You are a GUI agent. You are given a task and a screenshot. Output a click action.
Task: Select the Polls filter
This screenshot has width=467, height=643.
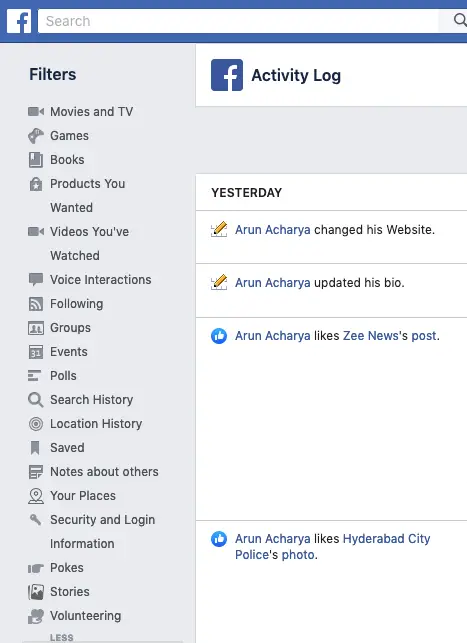point(63,376)
